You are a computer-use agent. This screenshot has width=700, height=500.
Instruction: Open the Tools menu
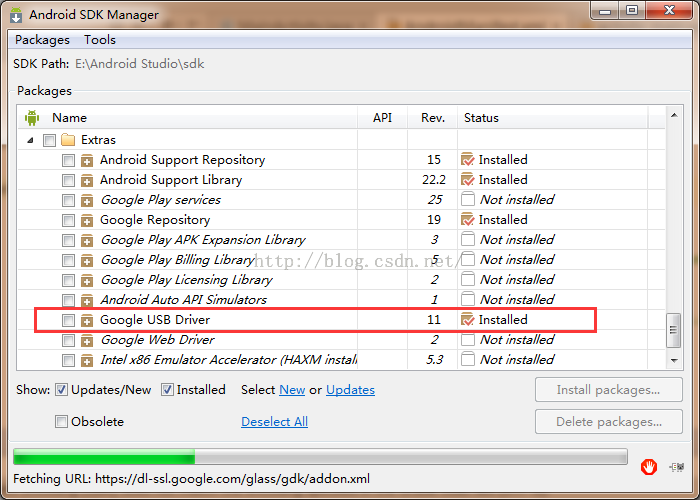coord(100,40)
